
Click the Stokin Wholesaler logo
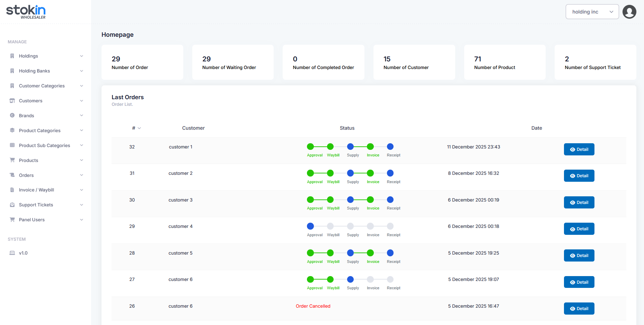26,12
